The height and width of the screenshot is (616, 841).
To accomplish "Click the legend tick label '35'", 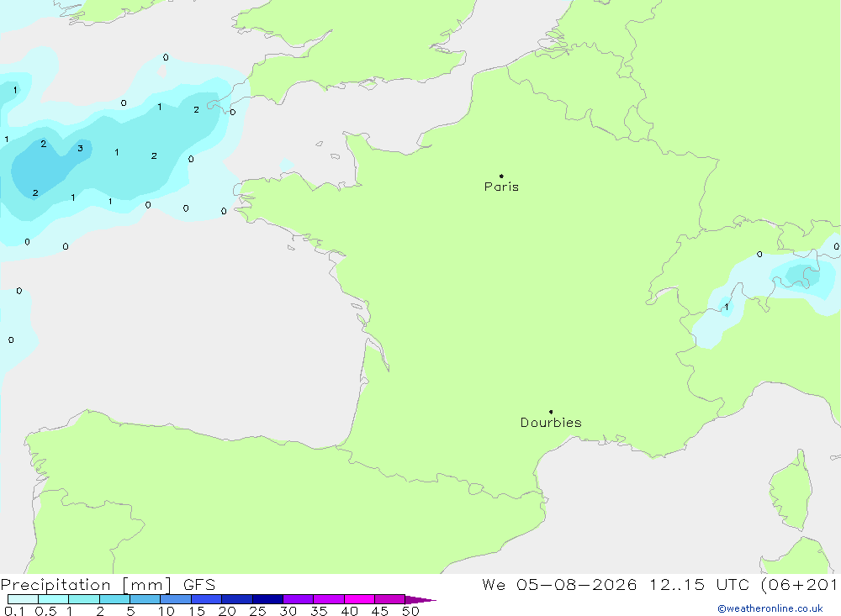I will (319, 611).
